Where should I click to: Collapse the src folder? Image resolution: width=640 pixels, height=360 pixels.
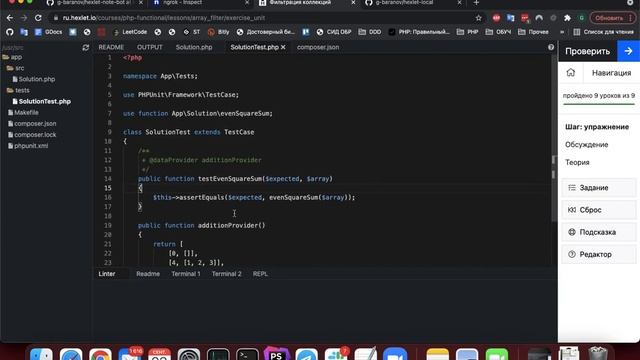[16, 68]
